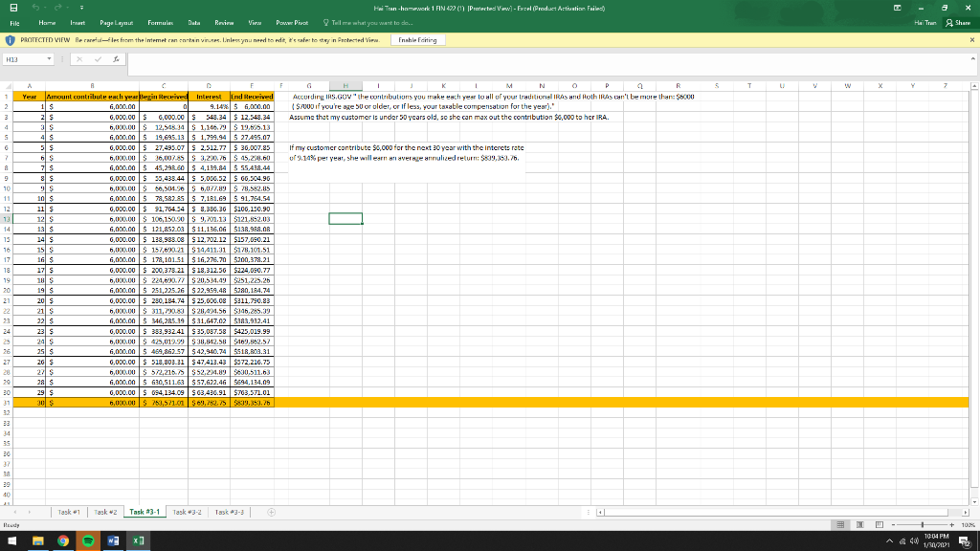980x551 pixels.
Task: Open the Page Layout tab
Action: 116,23
